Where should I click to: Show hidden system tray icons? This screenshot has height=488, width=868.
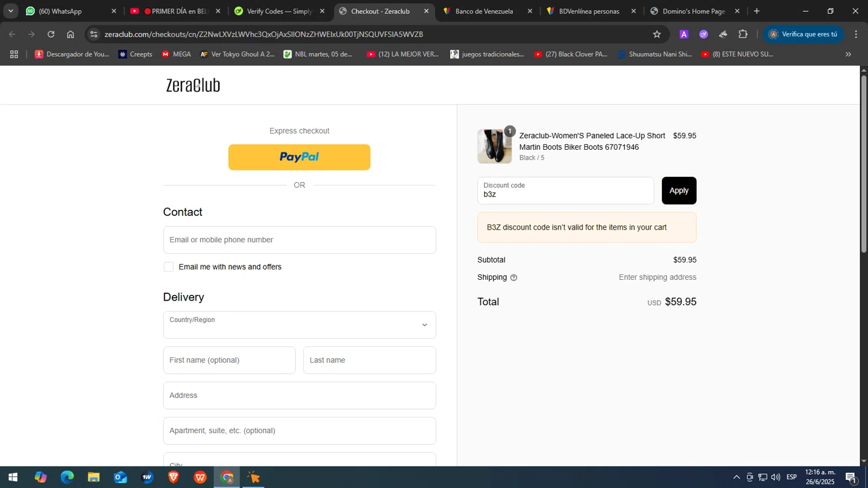point(736,478)
